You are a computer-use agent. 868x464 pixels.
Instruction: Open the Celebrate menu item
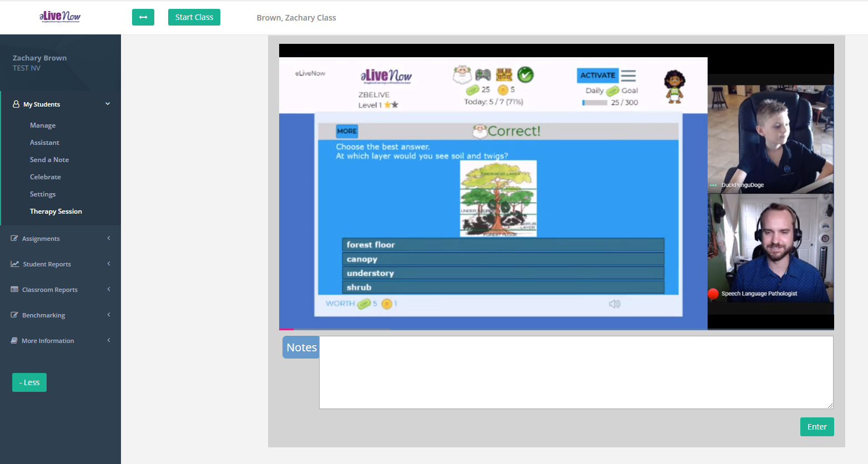[46, 177]
